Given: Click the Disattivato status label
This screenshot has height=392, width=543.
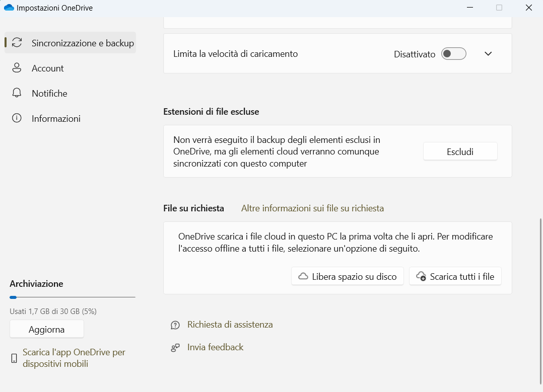Looking at the screenshot, I should [415, 54].
